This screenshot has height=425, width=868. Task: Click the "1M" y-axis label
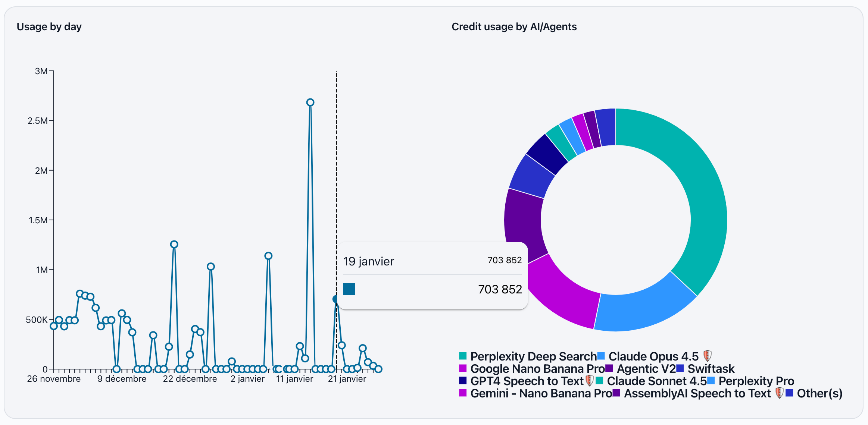pos(42,270)
